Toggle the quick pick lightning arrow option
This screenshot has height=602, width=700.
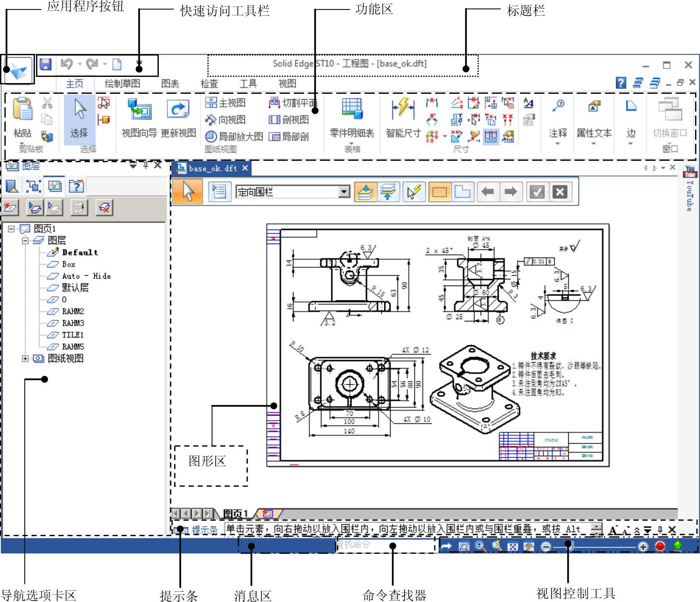click(414, 192)
